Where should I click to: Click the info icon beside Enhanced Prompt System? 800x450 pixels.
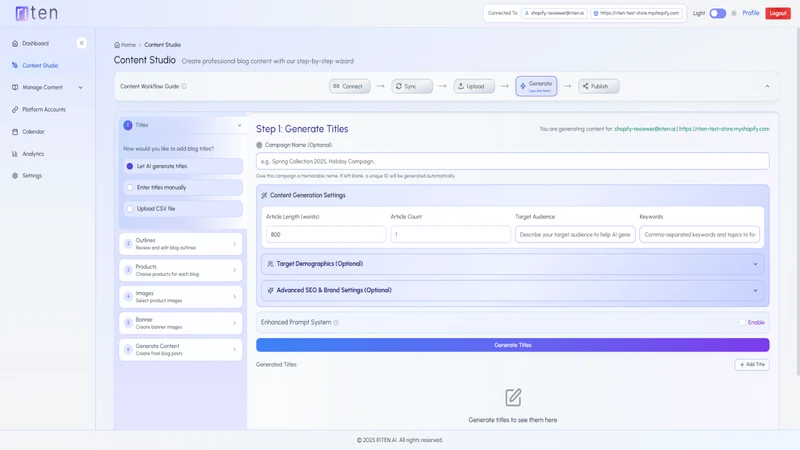336,322
